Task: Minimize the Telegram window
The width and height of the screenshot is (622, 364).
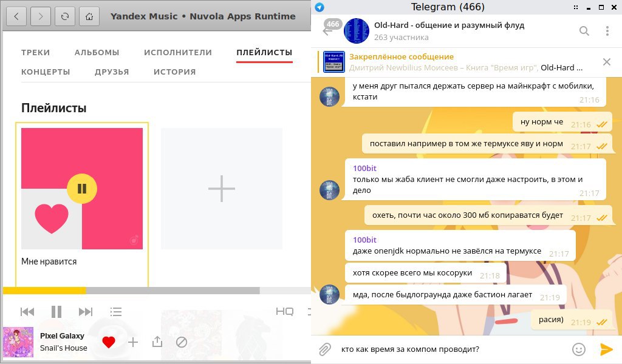Action: point(589,7)
